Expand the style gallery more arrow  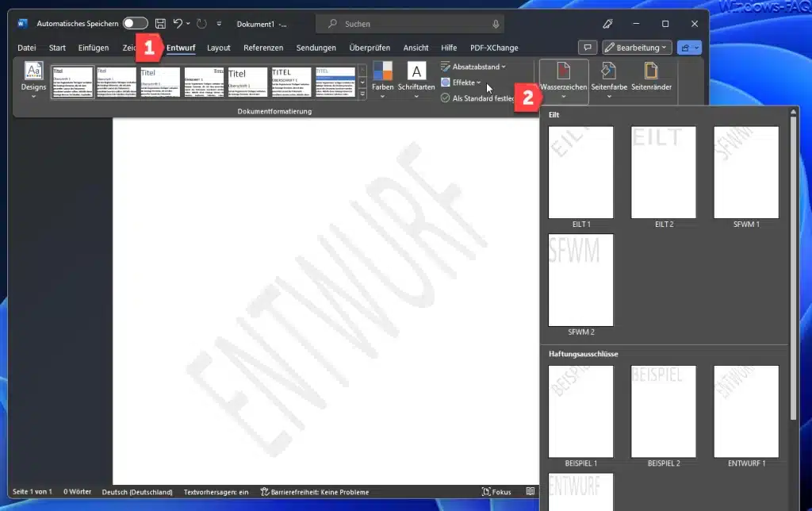click(x=362, y=94)
